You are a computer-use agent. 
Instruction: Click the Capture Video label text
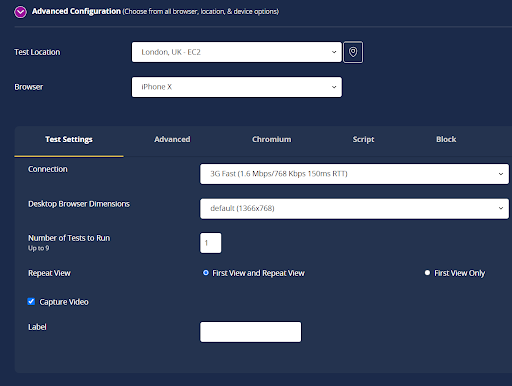click(64, 302)
